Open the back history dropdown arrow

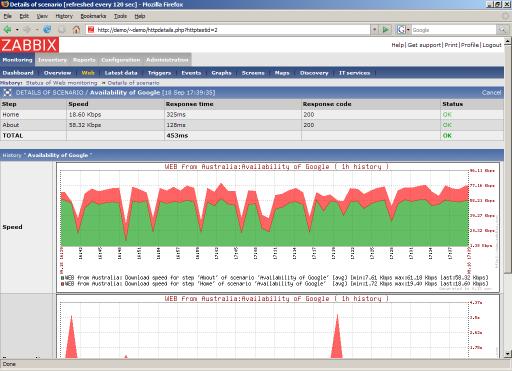(x=17, y=30)
